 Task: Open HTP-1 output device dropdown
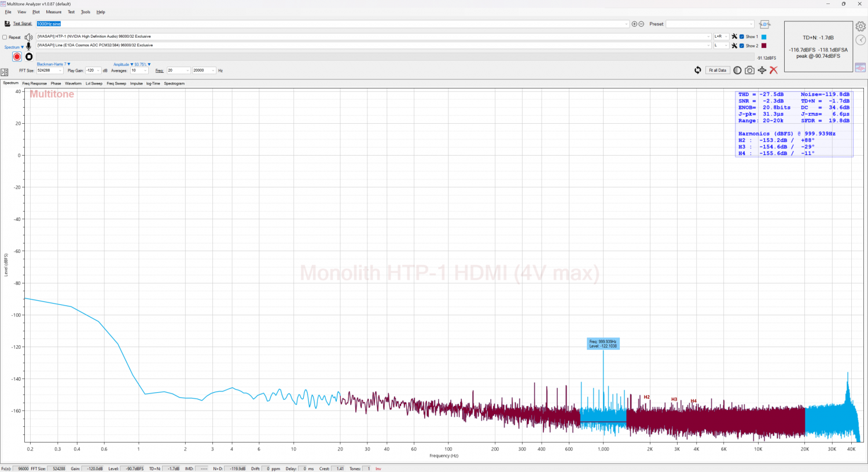[x=708, y=36]
